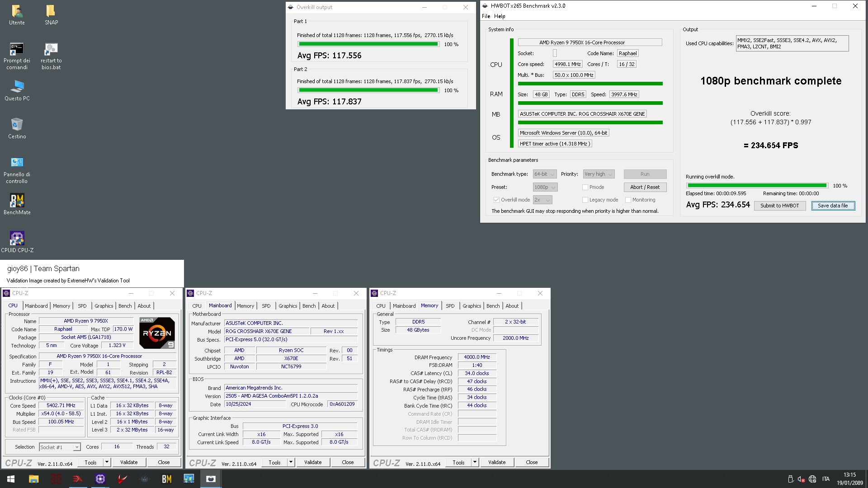Click the Part 2 green progress bar
The height and width of the screenshot is (488, 868).
368,90
